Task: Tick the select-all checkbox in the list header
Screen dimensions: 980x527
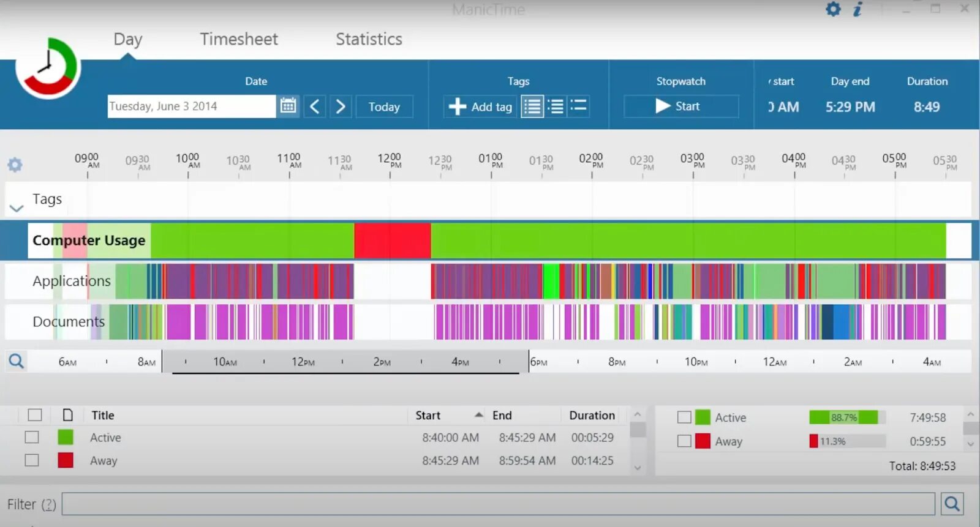Action: coord(35,415)
